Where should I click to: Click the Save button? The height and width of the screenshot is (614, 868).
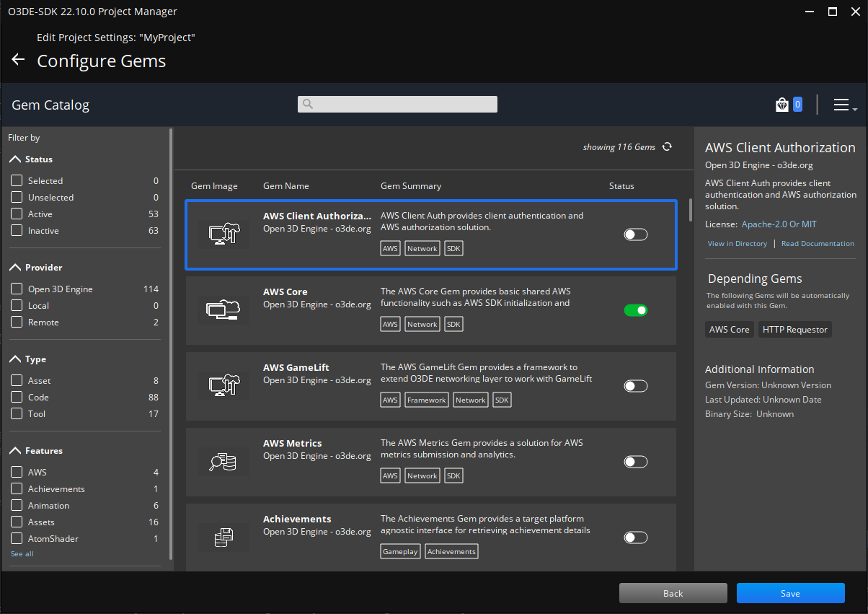pyautogui.click(x=790, y=593)
